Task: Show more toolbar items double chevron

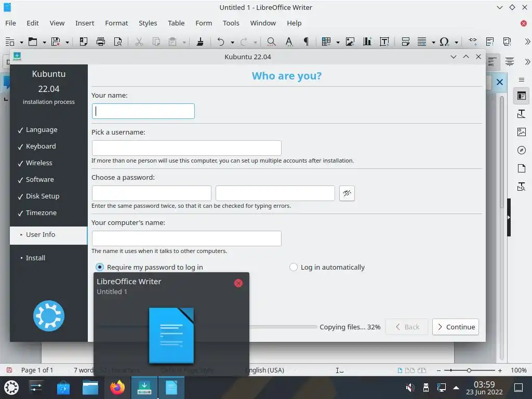Action: coord(527,42)
